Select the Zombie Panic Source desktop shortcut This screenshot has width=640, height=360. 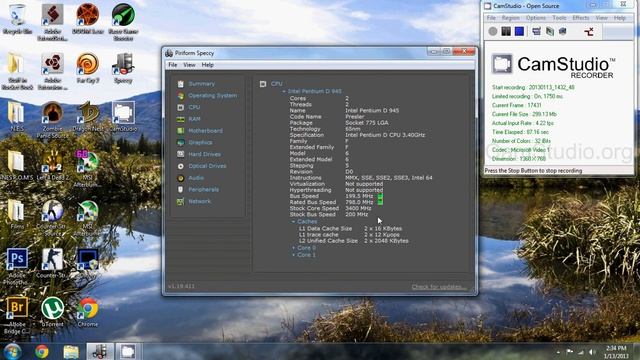52,120
